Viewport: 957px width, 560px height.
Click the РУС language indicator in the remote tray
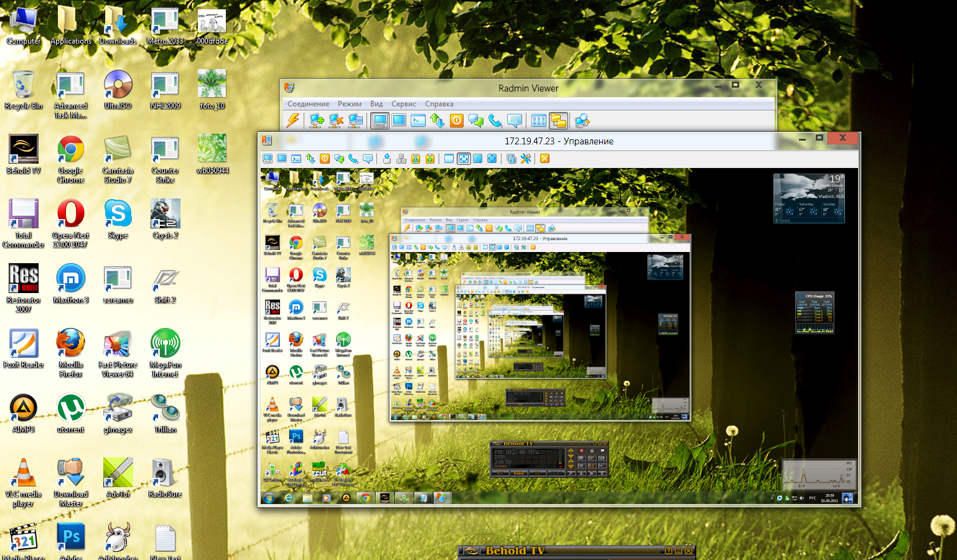[812, 498]
